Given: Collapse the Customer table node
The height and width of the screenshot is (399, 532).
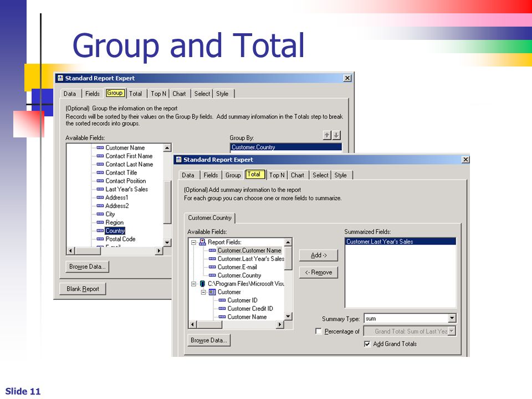Looking at the screenshot, I should tap(203, 292).
